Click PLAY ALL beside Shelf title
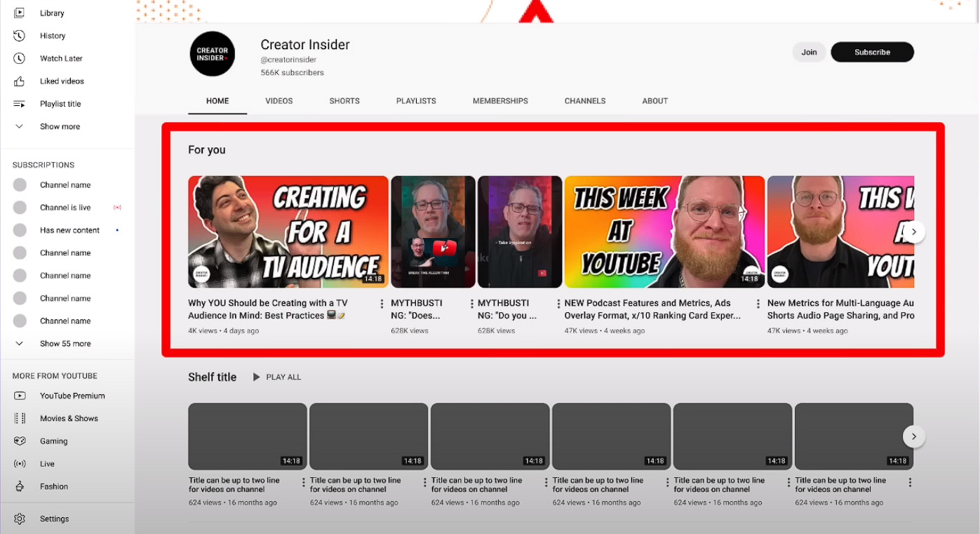980x534 pixels. pos(276,378)
